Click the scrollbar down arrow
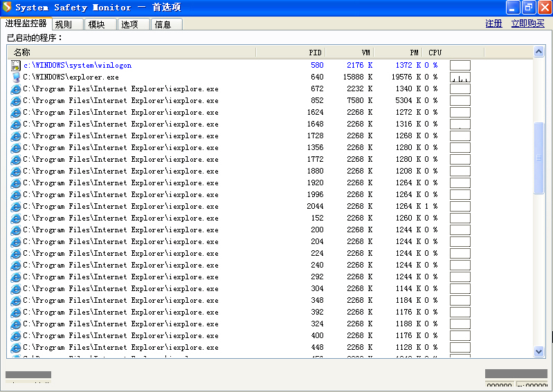Viewport: 553px width, 392px height. click(539, 352)
